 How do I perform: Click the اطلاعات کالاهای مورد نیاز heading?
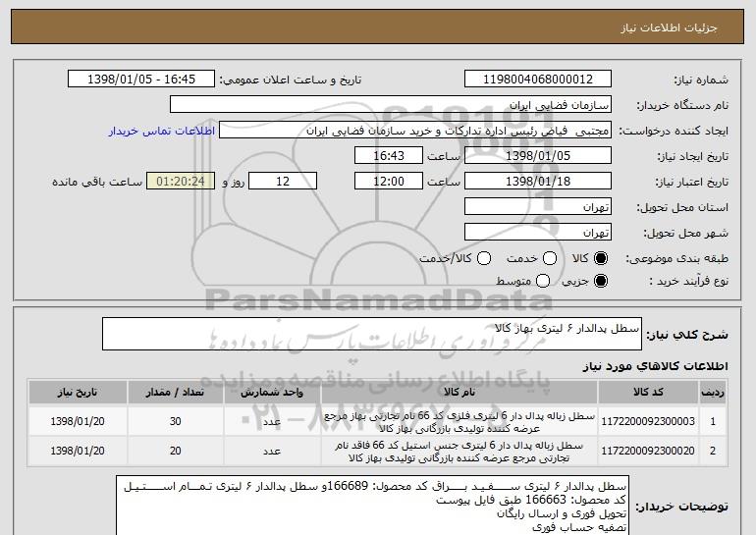click(655, 366)
